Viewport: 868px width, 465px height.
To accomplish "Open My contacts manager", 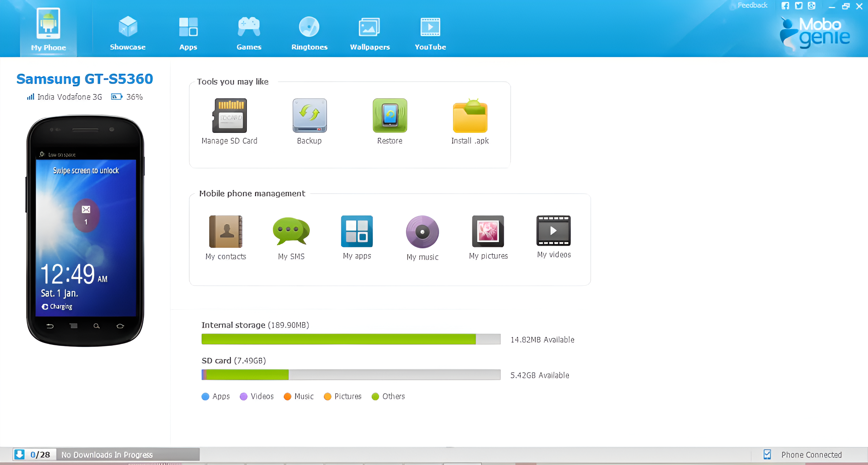I will click(x=225, y=232).
